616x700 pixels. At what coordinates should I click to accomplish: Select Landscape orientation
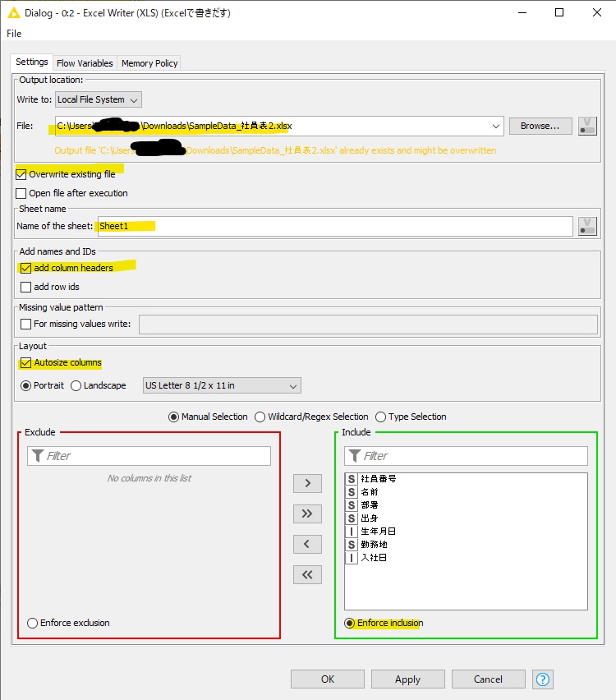pyautogui.click(x=76, y=385)
